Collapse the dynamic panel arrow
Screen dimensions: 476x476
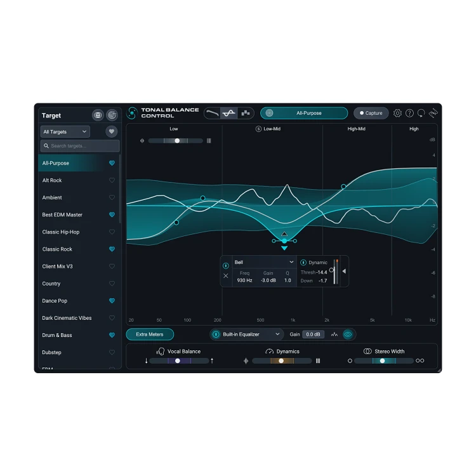(x=344, y=271)
